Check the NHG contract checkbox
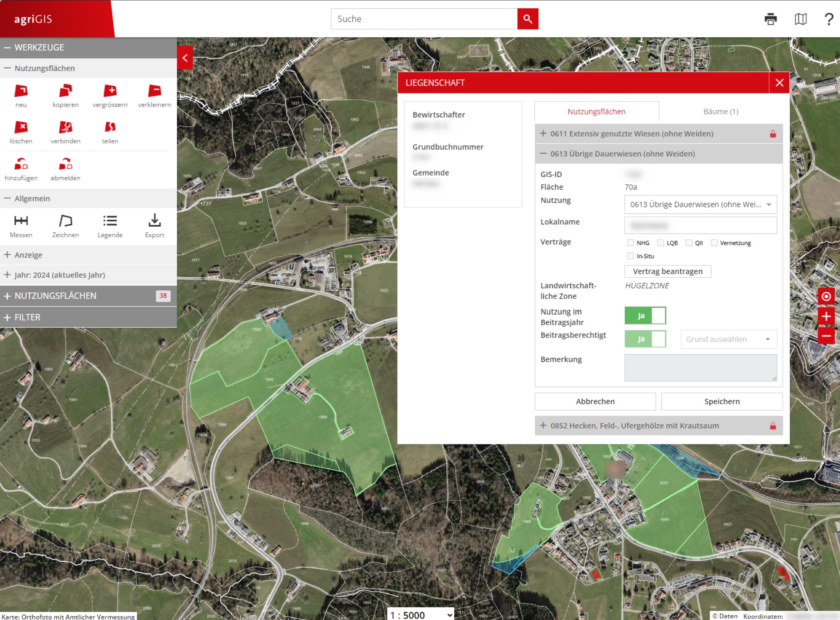 [630, 243]
